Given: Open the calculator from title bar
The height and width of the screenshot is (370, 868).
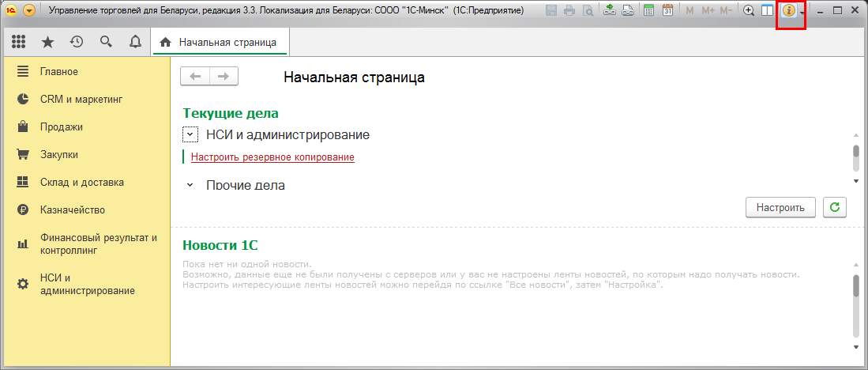Looking at the screenshot, I should pos(648,11).
